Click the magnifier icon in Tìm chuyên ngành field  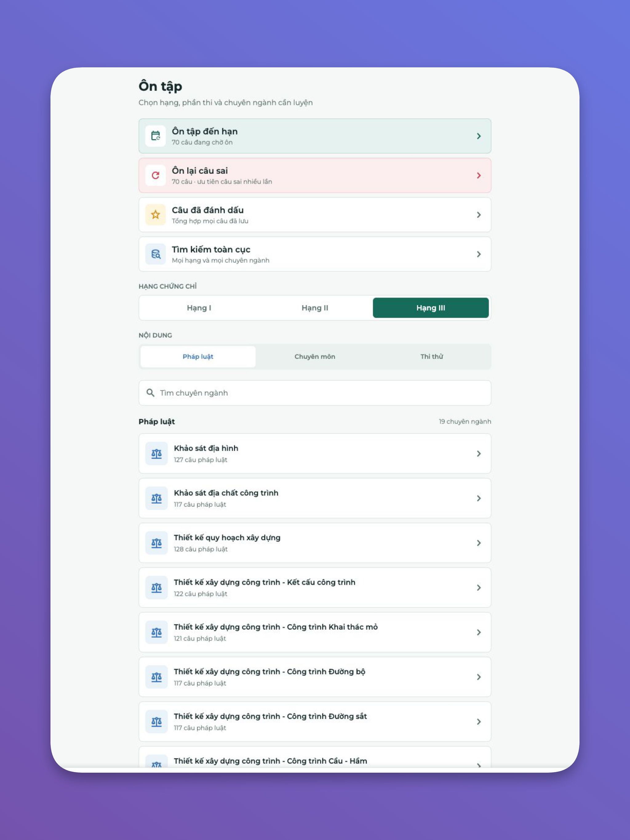[150, 393]
